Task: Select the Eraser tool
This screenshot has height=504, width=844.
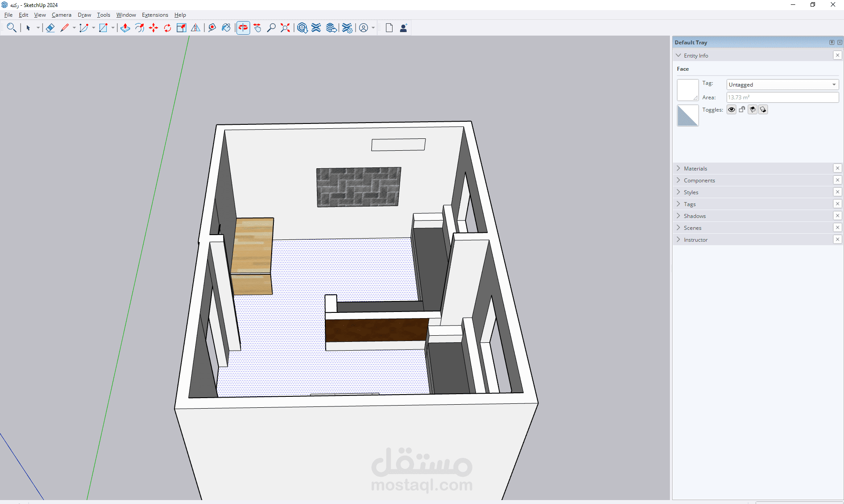Action: pyautogui.click(x=50, y=28)
